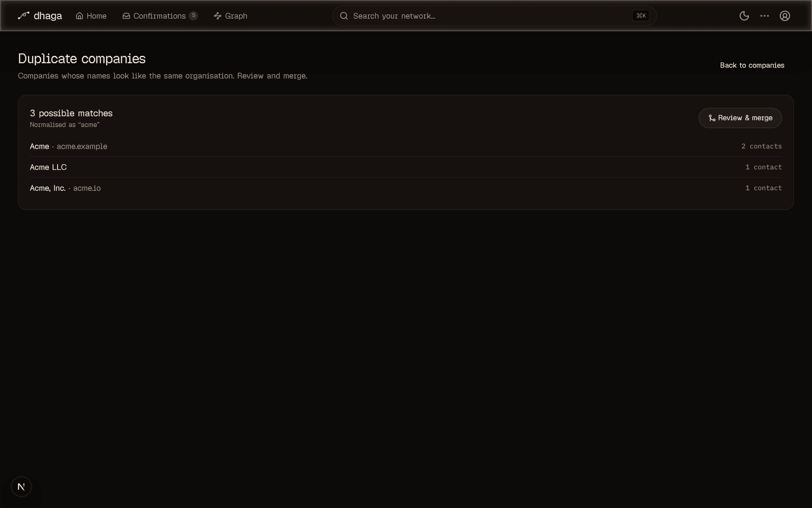Focus the Search your network field
Image resolution: width=812 pixels, height=508 pixels.
tap(494, 16)
